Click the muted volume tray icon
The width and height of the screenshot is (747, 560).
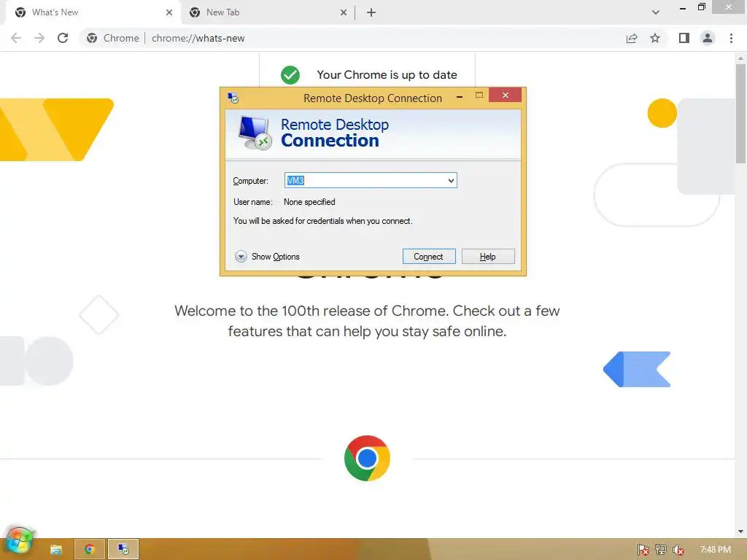point(678,550)
